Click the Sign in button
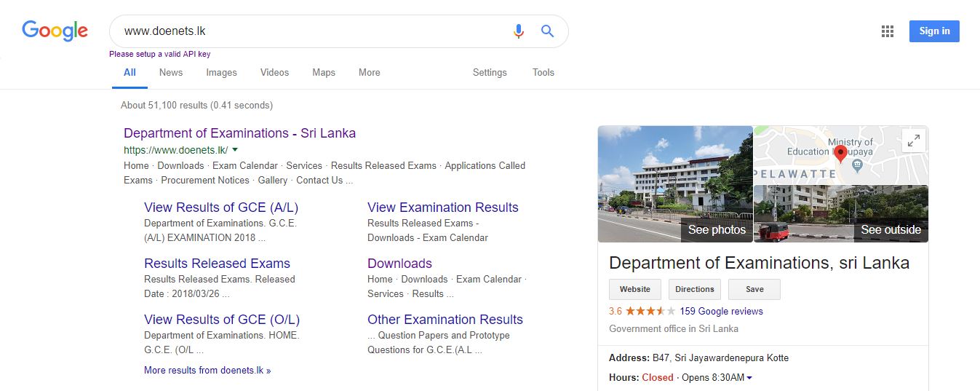 (x=934, y=31)
